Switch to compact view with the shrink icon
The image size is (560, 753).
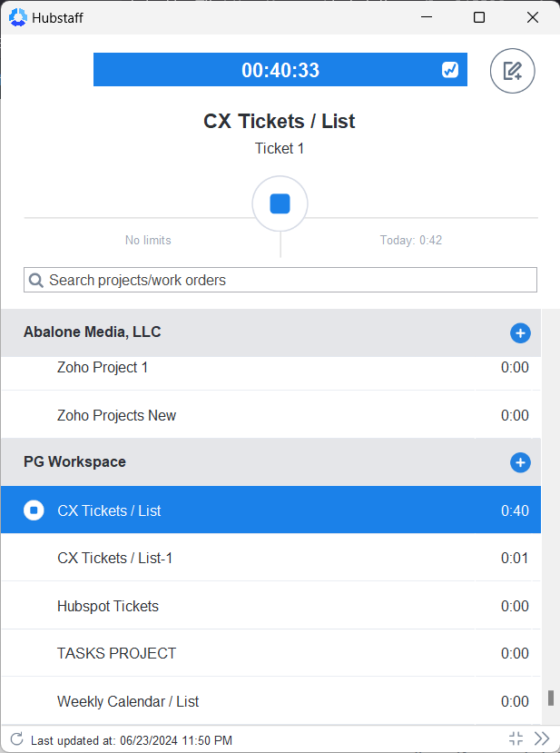click(x=516, y=738)
